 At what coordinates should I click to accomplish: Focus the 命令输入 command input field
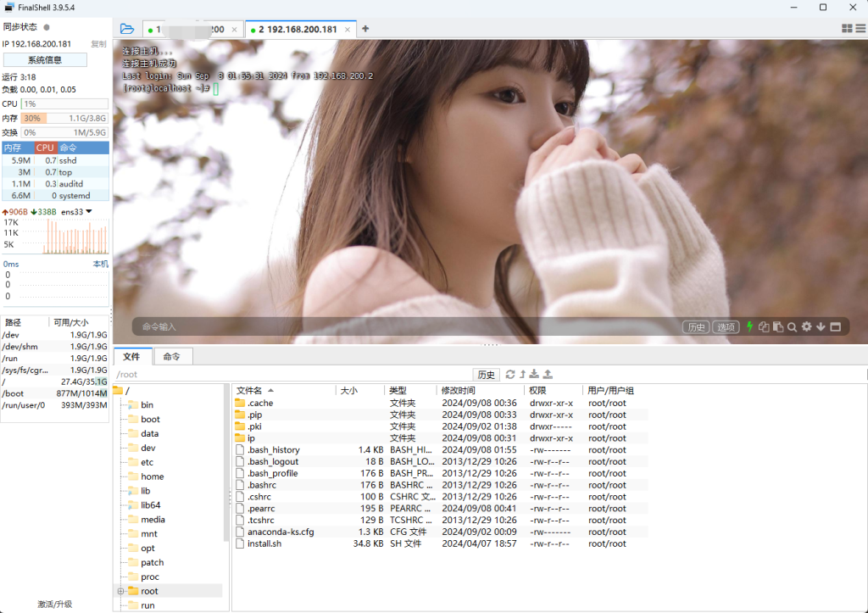click(407, 326)
